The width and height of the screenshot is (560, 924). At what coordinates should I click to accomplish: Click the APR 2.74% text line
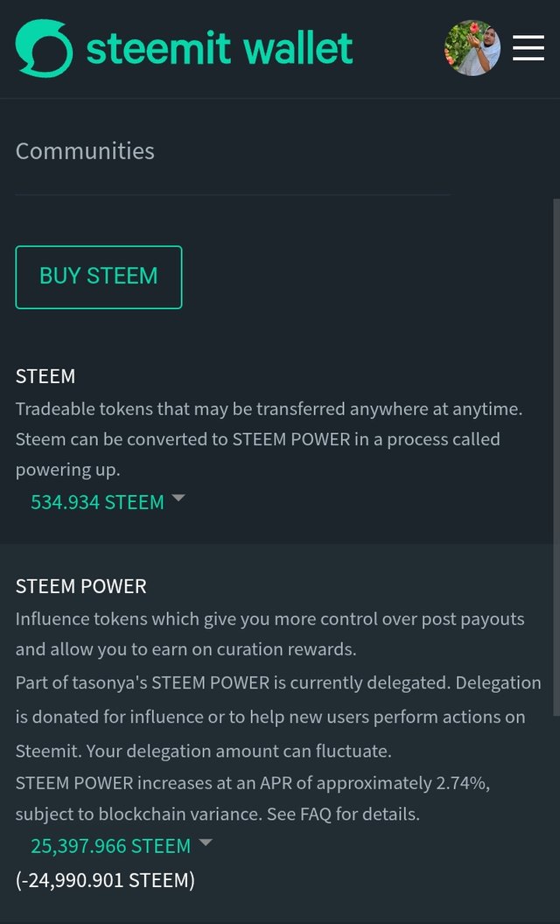pyautogui.click(x=252, y=783)
